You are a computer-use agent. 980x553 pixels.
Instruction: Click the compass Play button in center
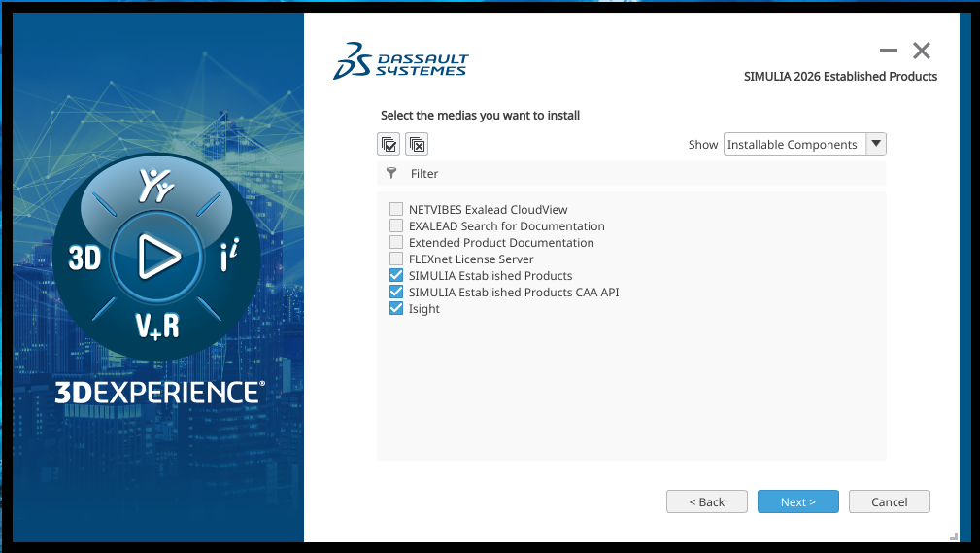156,258
